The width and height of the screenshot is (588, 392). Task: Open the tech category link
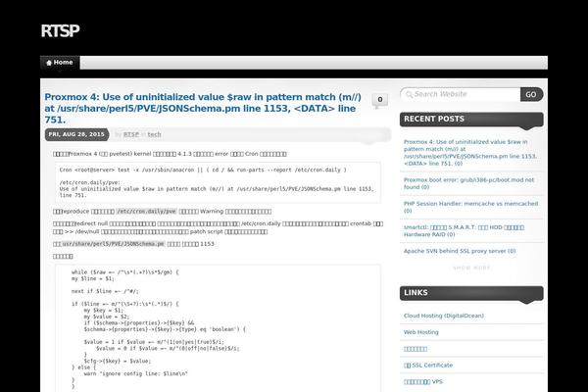tap(154, 134)
